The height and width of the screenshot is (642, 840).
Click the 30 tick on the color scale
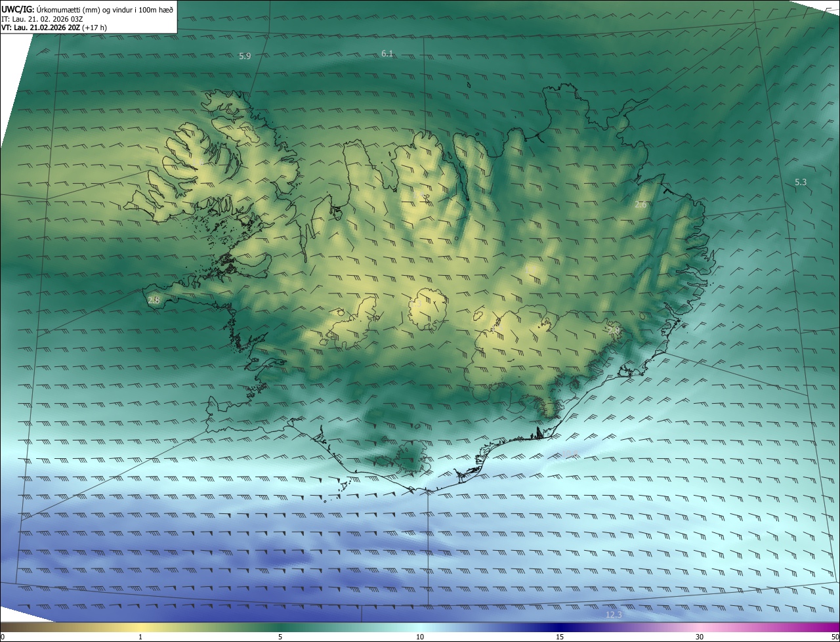click(x=700, y=637)
